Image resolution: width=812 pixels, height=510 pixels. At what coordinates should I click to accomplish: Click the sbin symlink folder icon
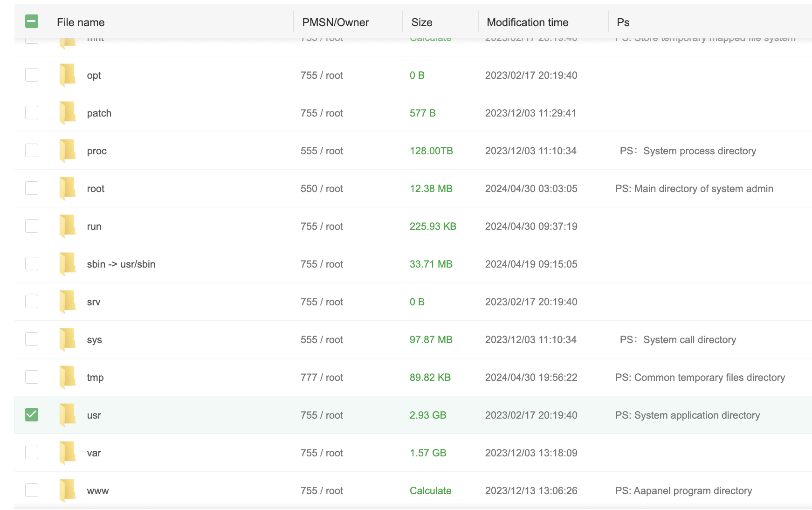point(68,264)
